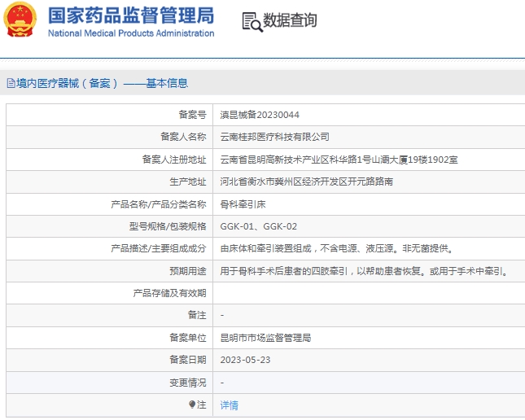Click the national emblem logo
Viewport: 525px width, 420px height.
[20, 19]
